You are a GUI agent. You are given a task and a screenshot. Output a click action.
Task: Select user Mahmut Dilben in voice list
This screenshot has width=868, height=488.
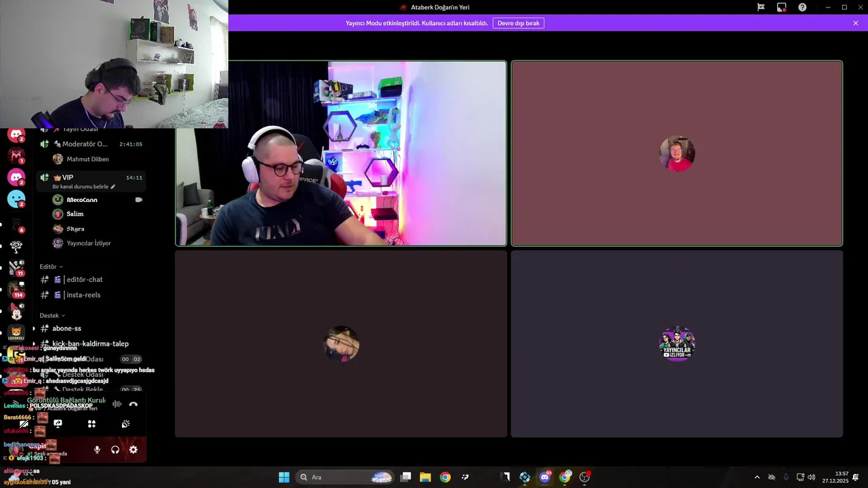click(x=87, y=159)
